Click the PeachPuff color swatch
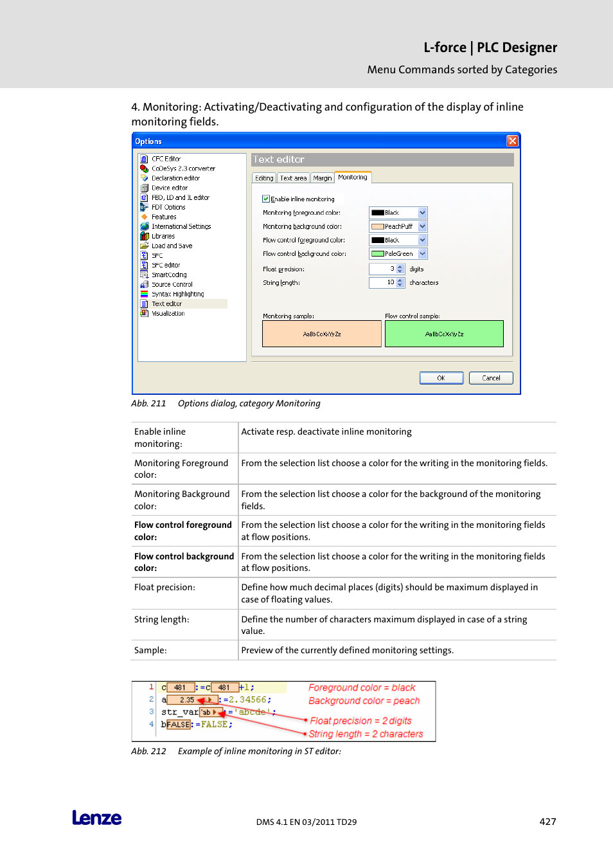613x868 pixels. coord(378,226)
